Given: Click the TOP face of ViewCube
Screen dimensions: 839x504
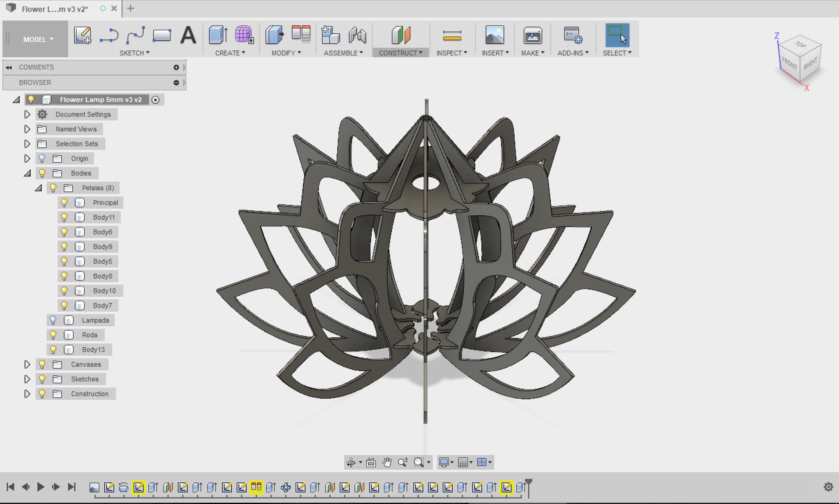Looking at the screenshot, I should point(800,44).
